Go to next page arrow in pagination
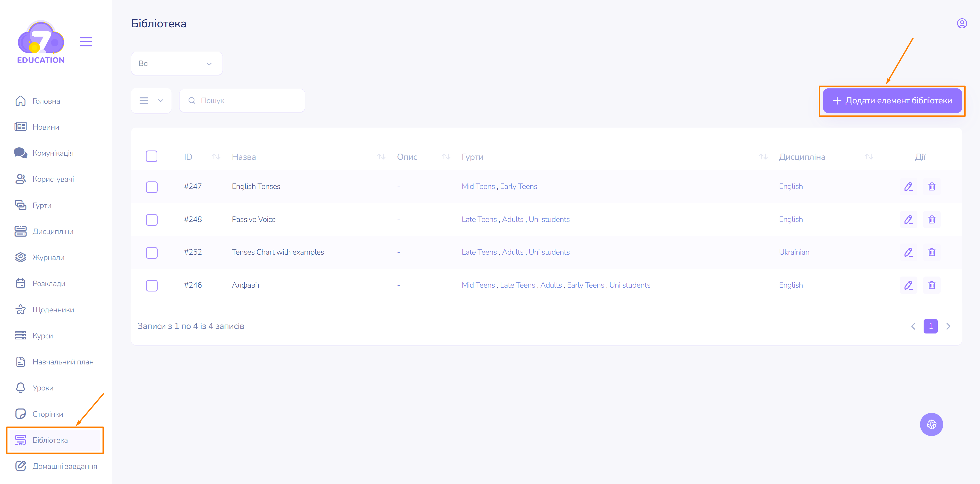Viewport: 980px width, 484px height. pos(948,326)
